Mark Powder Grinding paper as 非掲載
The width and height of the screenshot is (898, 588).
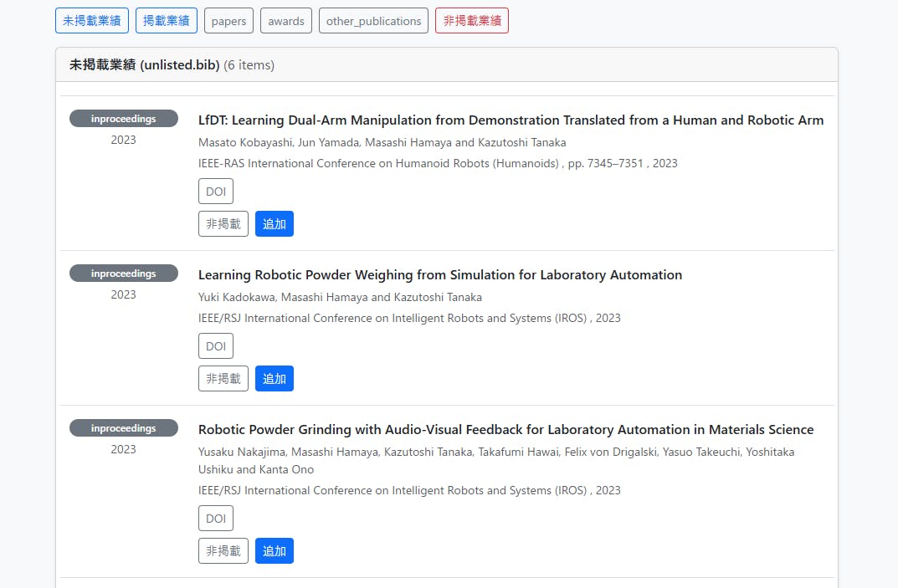pos(223,551)
